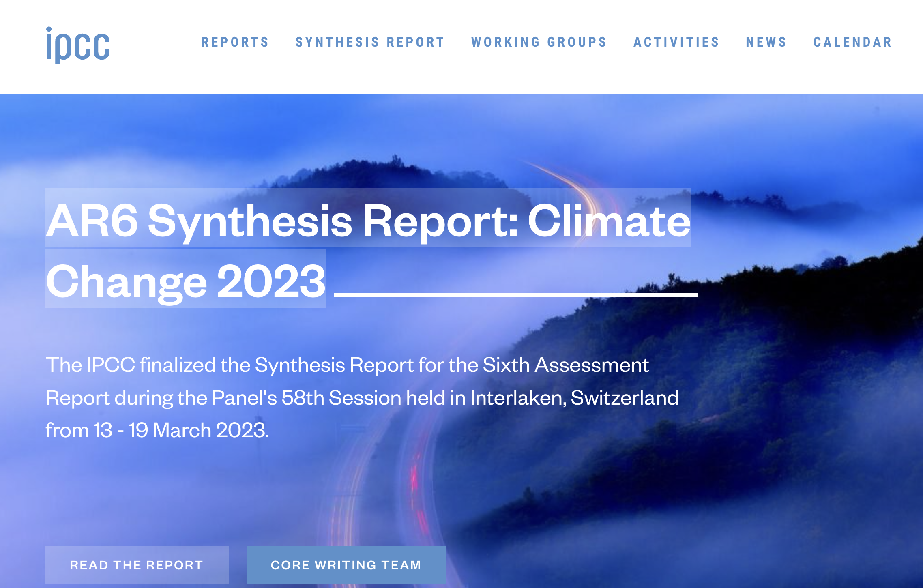923x588 pixels.
Task: Open the Working Groups menu
Action: [x=539, y=42]
